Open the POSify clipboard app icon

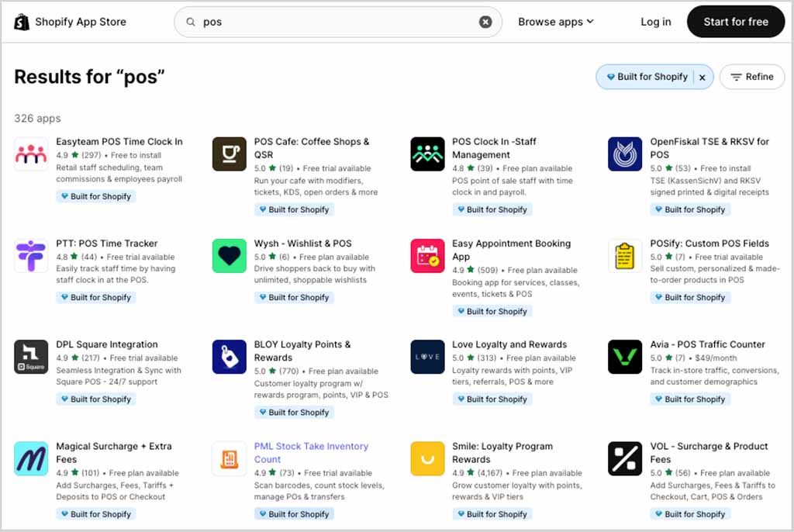coord(625,256)
